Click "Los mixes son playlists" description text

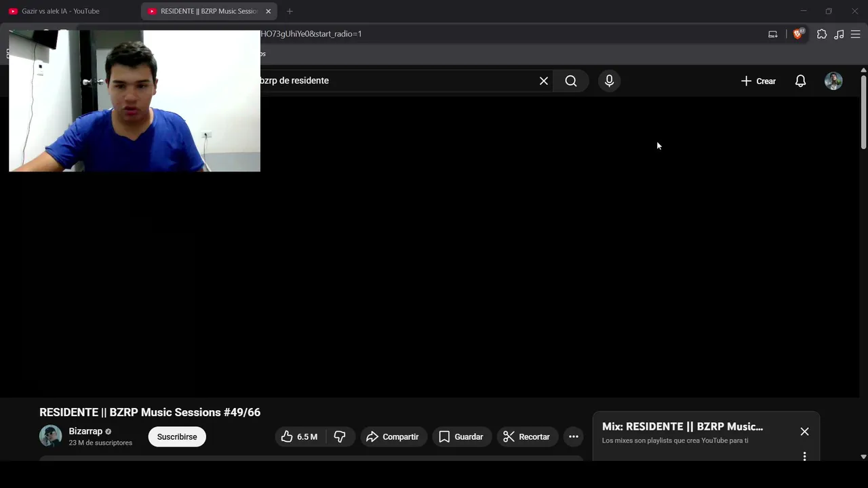675,441
